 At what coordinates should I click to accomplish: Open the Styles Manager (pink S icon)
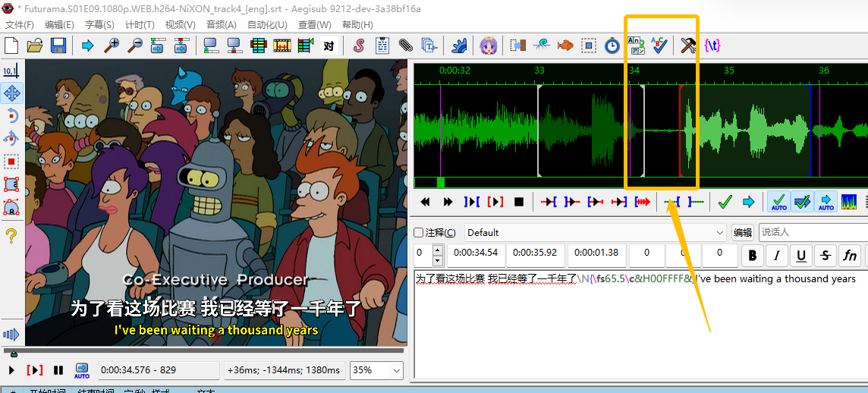(359, 46)
